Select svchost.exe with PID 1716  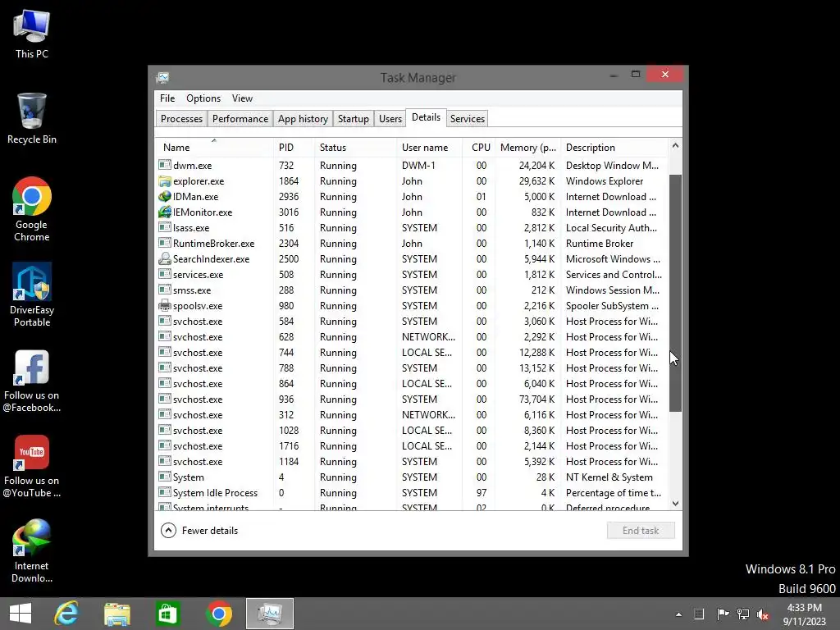tap(412, 445)
